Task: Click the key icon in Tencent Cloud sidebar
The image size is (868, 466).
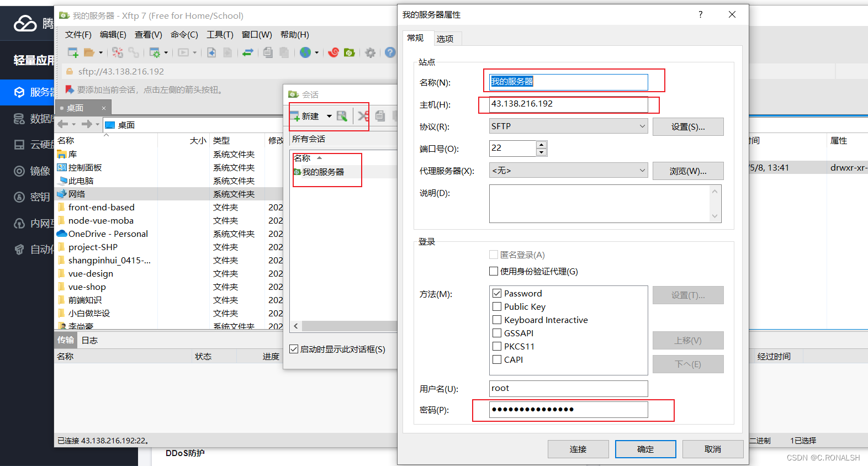Action: [19, 197]
